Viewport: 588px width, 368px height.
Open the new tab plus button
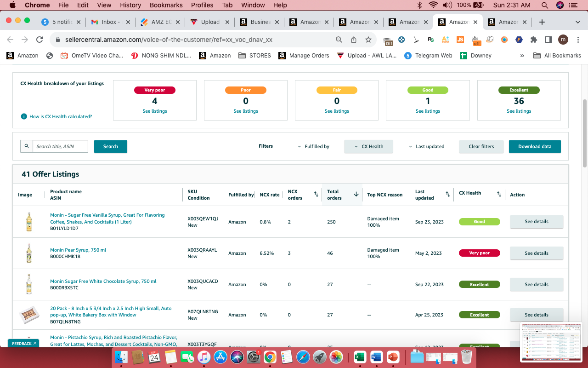pos(542,22)
